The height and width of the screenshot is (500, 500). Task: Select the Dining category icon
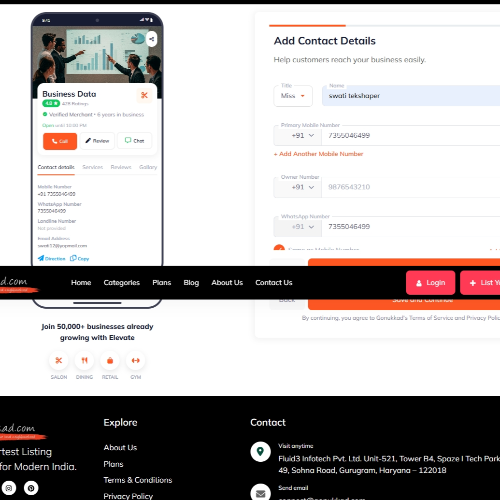(x=84, y=360)
